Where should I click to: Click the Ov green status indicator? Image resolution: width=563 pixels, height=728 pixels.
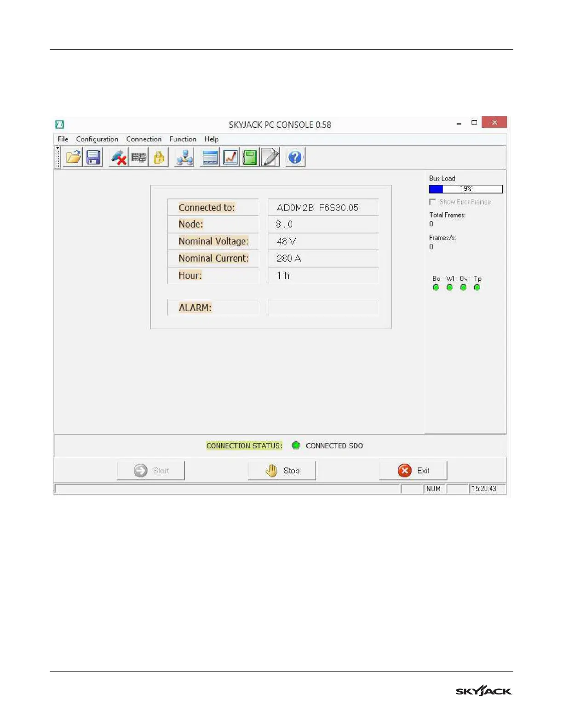(x=463, y=288)
